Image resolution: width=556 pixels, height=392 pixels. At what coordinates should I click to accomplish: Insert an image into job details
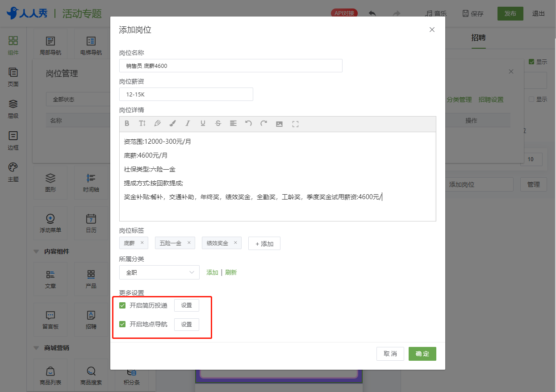click(x=279, y=124)
